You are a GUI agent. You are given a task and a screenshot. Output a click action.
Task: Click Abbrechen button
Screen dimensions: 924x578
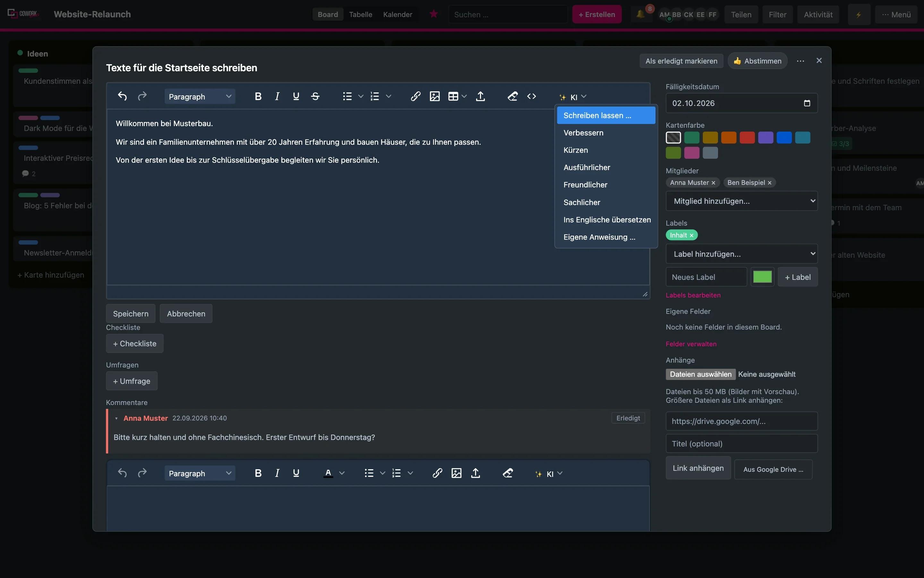pyautogui.click(x=186, y=313)
